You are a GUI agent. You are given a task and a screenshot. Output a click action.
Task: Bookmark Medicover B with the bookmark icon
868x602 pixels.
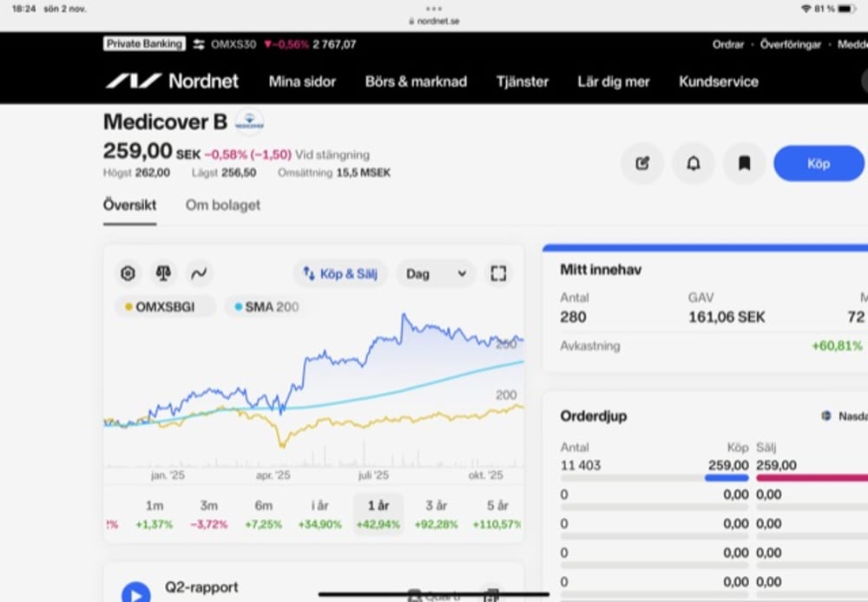point(745,163)
